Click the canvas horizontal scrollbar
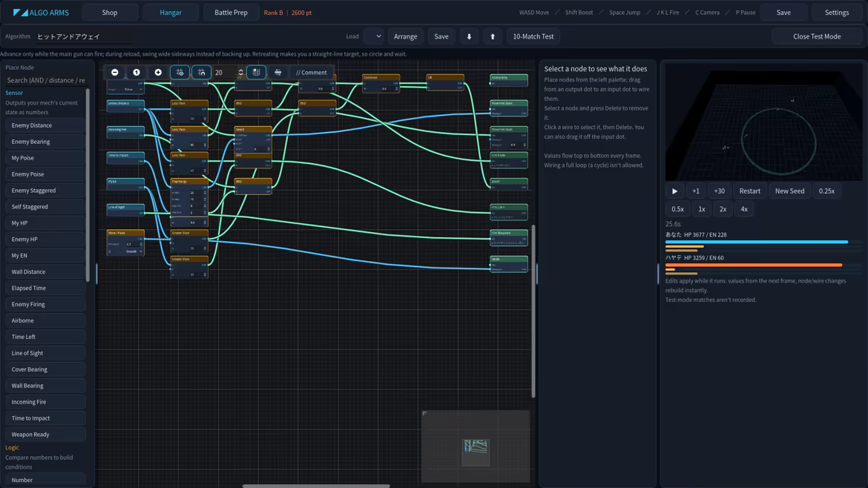 click(x=316, y=486)
